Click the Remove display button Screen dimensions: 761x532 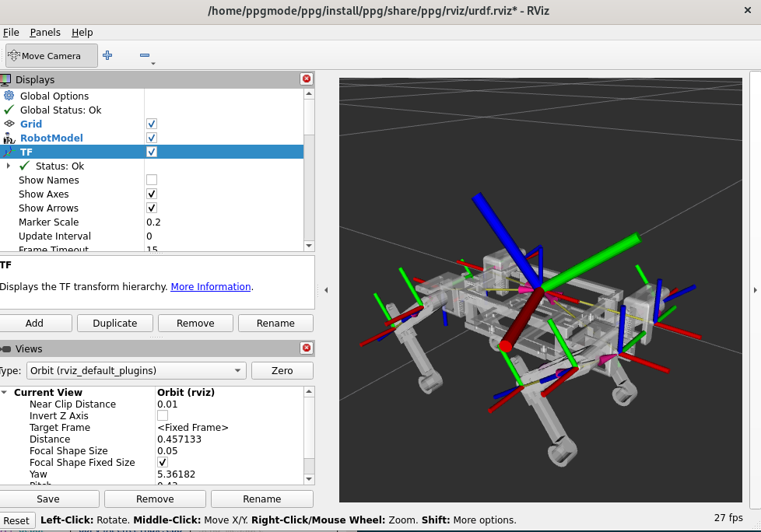(x=195, y=323)
